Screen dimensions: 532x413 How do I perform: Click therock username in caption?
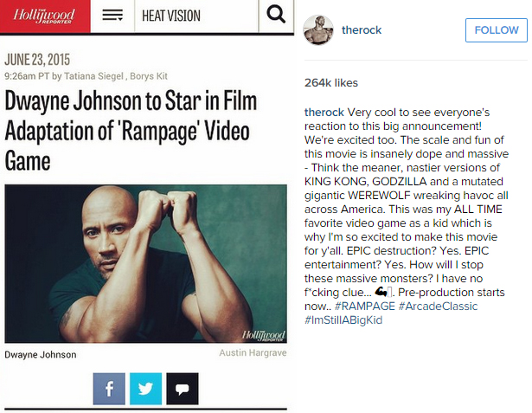(324, 112)
